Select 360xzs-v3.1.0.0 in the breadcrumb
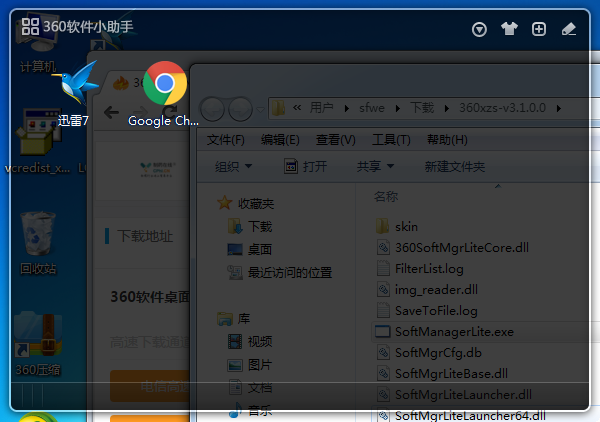Image resolution: width=600 pixels, height=422 pixels. click(x=502, y=108)
